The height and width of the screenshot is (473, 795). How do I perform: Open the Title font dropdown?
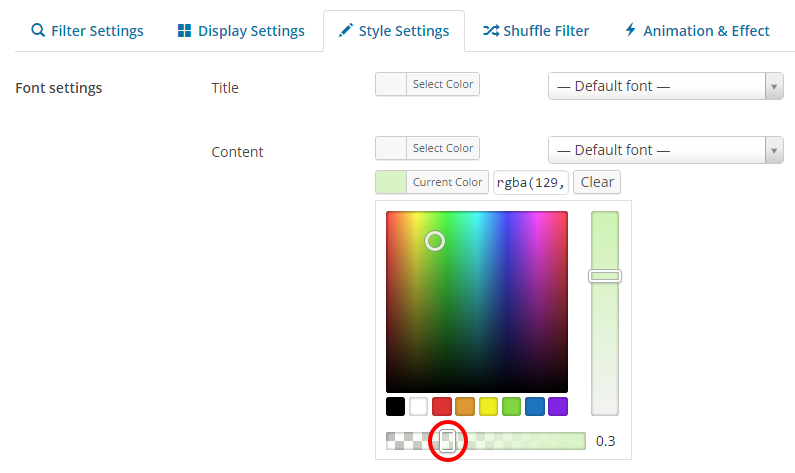pyautogui.click(x=666, y=86)
